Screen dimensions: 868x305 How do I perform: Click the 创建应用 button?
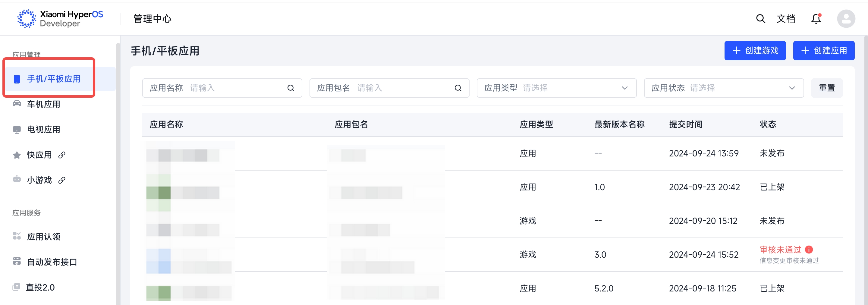point(823,51)
